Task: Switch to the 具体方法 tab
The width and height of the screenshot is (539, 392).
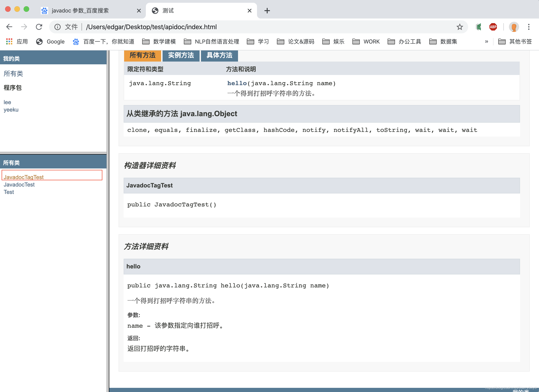Action: [x=219, y=55]
